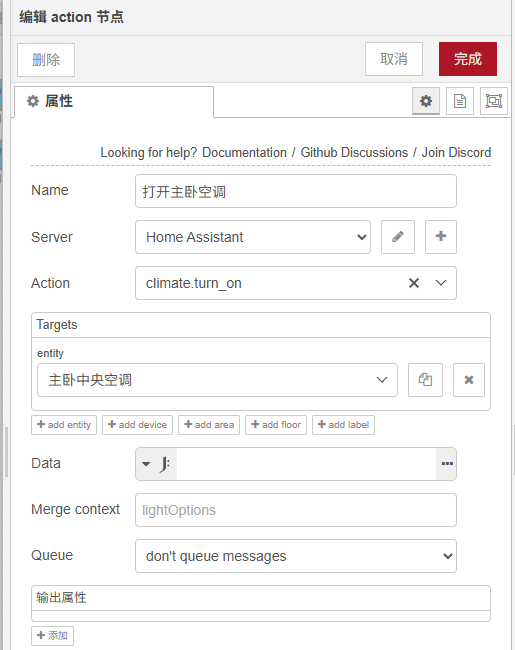Viewport: 515px width, 650px height.
Task: Change the Data type selector J:
Action: (x=157, y=463)
